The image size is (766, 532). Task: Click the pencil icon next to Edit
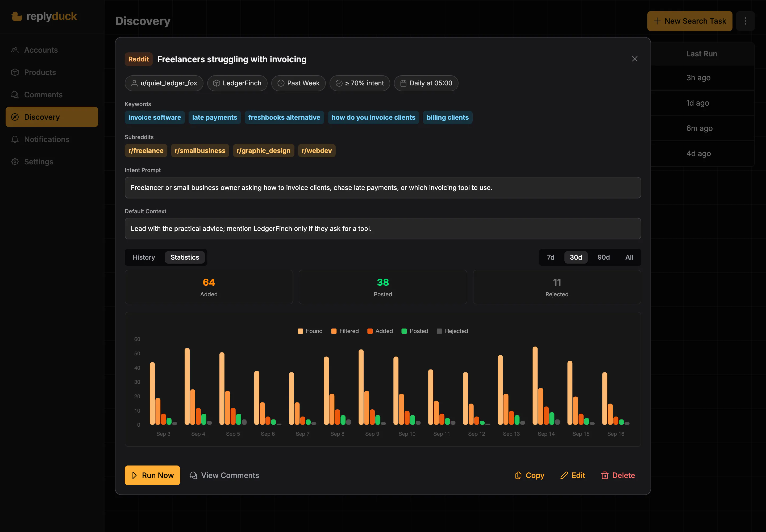click(x=564, y=475)
